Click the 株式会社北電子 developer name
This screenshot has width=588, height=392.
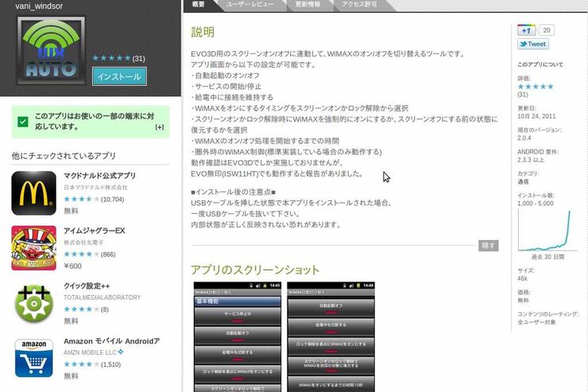click(83, 243)
